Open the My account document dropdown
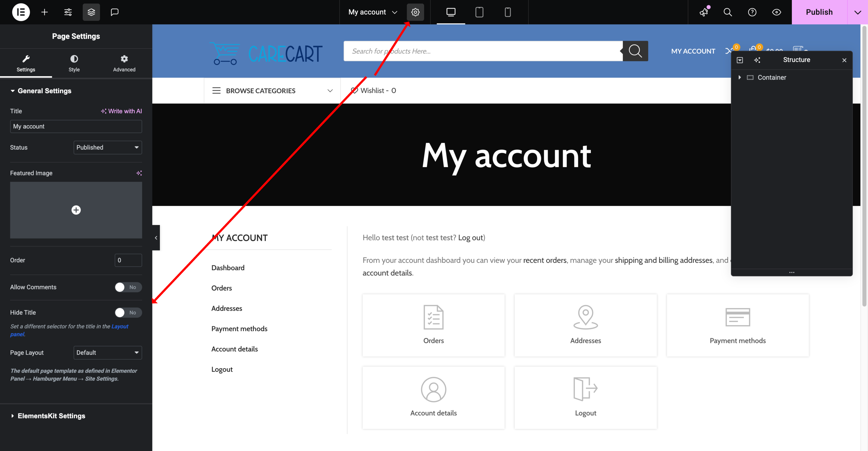Viewport: 868px width, 451px height. click(373, 12)
